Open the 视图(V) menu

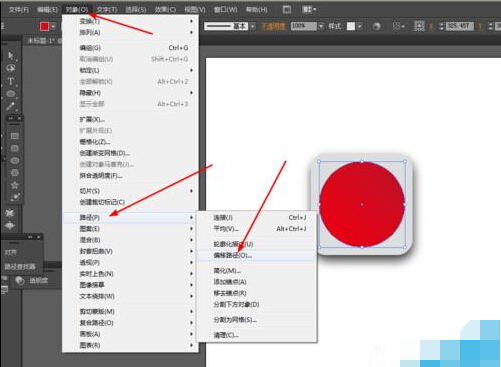[x=195, y=10]
